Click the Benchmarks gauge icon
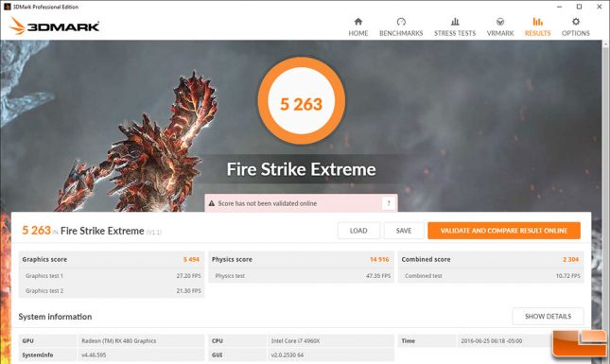 401,22
